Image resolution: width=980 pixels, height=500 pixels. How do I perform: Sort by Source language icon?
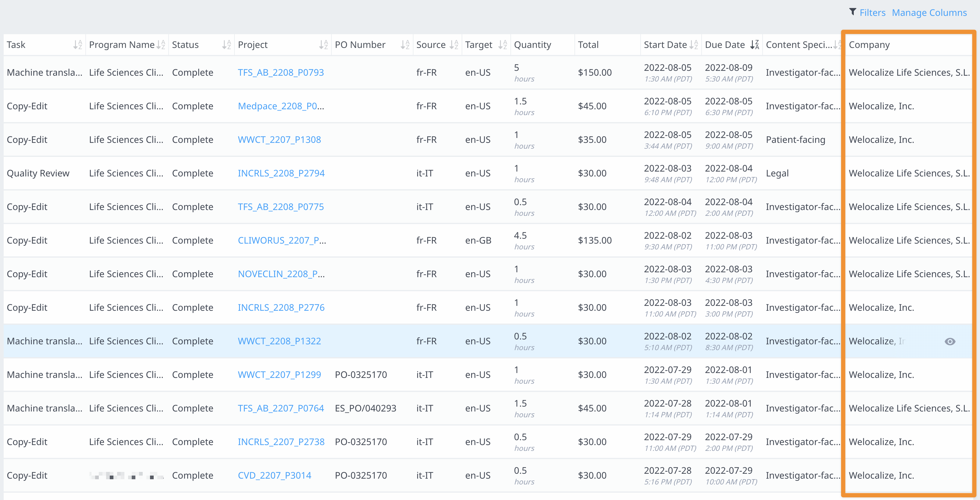pos(454,45)
